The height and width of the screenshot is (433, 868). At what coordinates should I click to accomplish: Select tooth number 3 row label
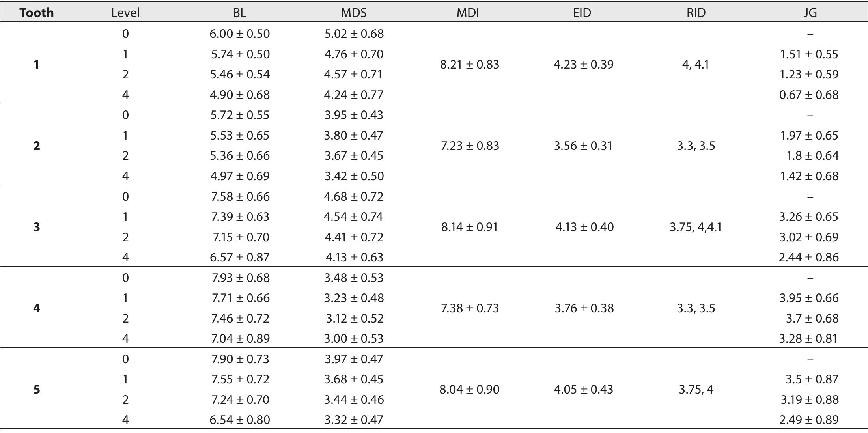(x=37, y=227)
